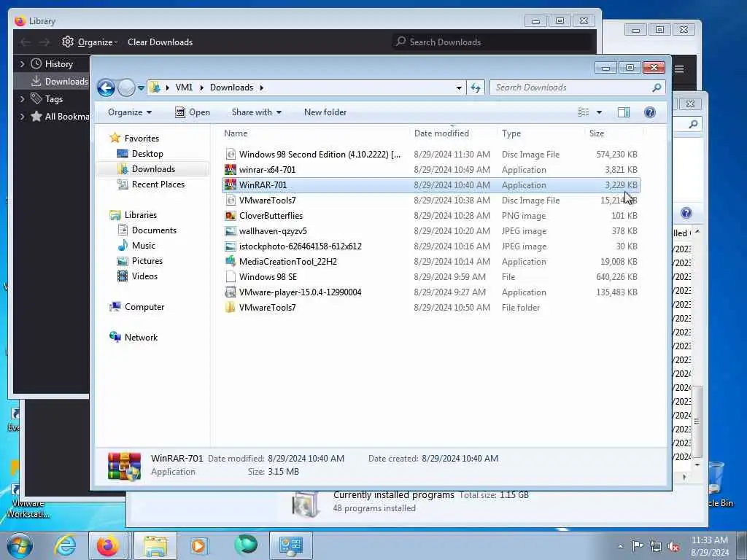Expand History in Library sidebar
This screenshot has width=747, height=560.
(22, 63)
